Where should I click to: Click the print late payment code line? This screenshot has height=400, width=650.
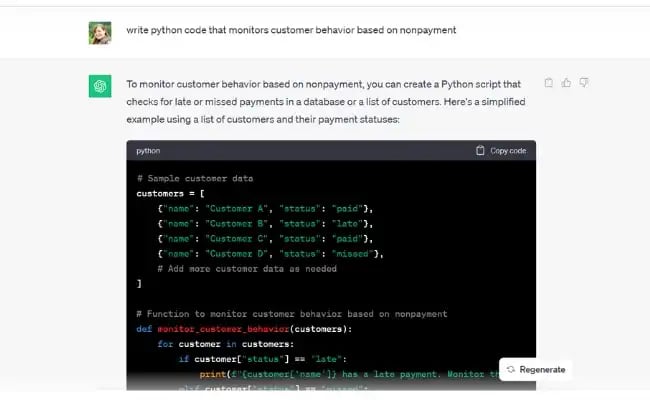(349, 374)
